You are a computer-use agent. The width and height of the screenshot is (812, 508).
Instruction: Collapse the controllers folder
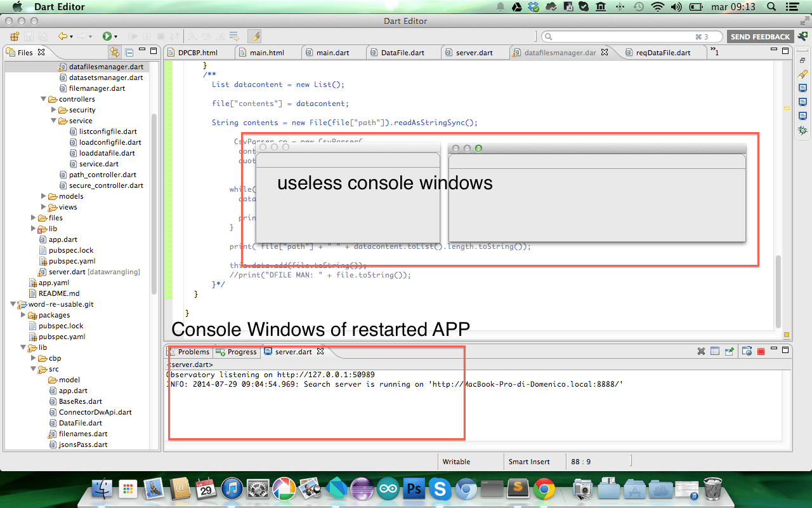coord(44,99)
